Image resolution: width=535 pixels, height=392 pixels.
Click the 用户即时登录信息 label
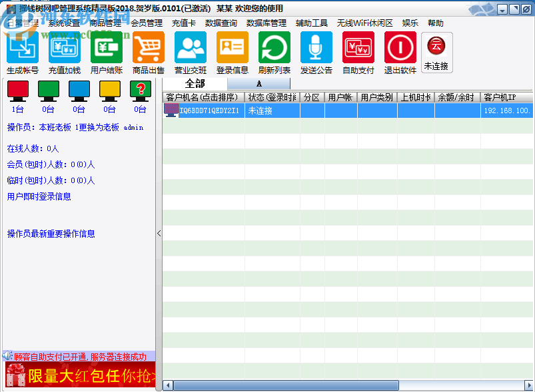point(39,196)
